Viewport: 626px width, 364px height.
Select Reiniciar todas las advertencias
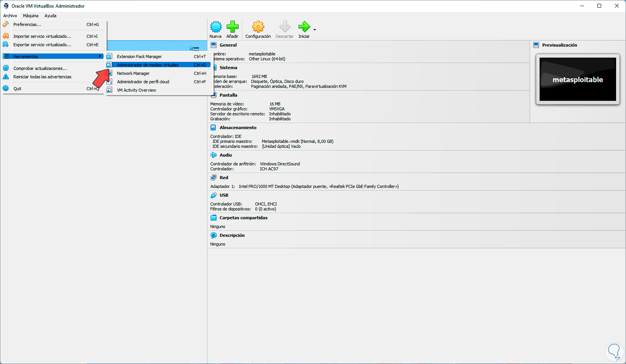[53, 77]
